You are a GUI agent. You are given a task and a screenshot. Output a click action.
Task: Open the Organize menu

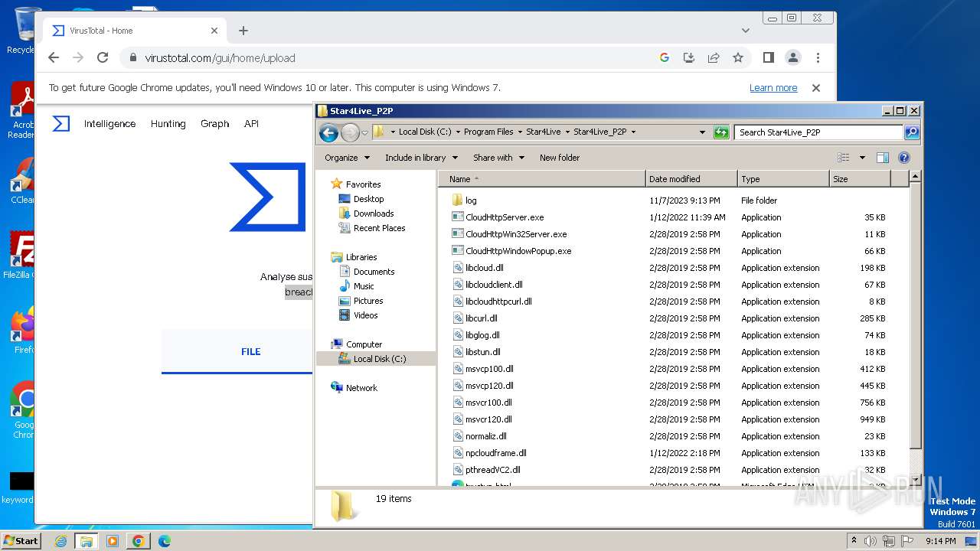(347, 158)
